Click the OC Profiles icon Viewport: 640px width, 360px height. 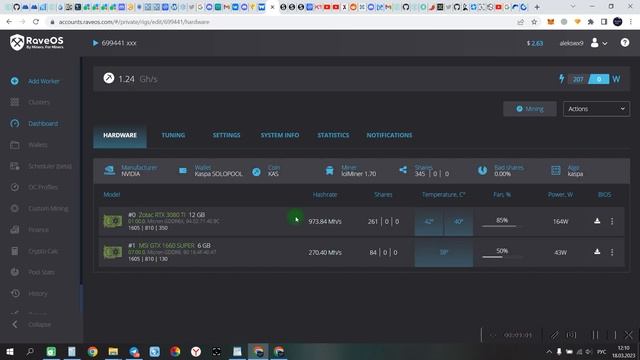(x=15, y=187)
